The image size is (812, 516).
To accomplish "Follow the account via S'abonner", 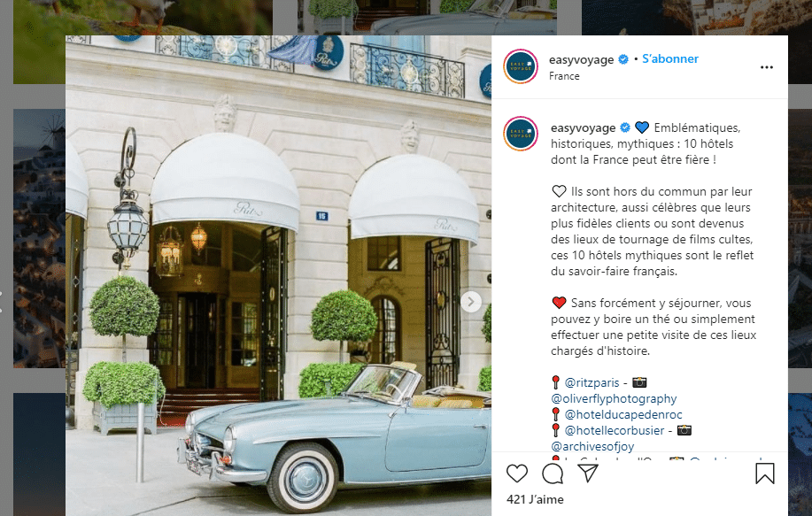I will coord(670,59).
